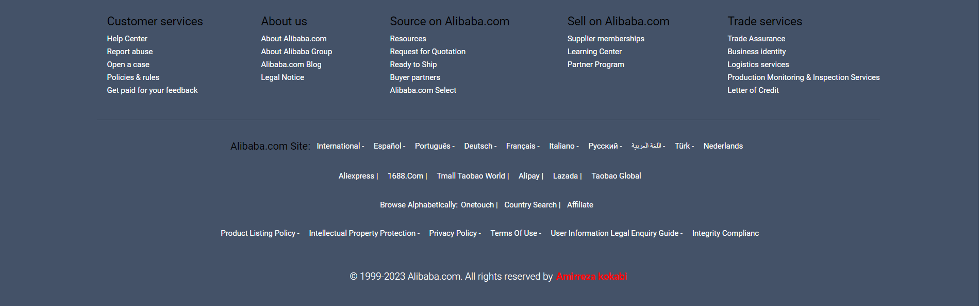View Supplier memberships
Image resolution: width=980 pixels, height=306 pixels.
tap(606, 39)
